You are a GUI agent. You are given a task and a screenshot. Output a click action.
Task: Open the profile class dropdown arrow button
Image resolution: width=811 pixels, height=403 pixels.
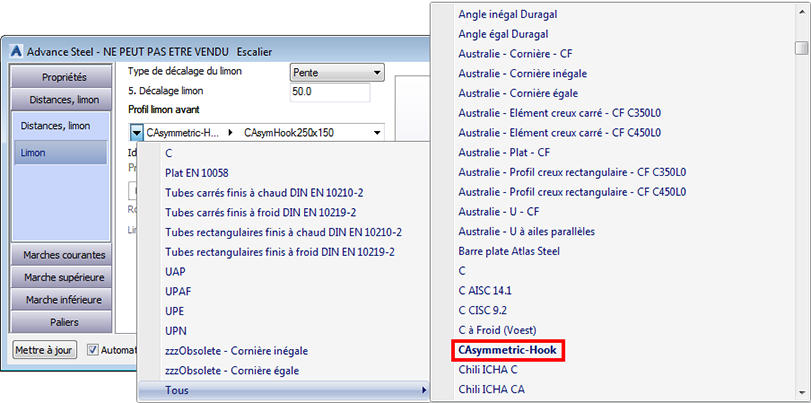click(x=136, y=133)
